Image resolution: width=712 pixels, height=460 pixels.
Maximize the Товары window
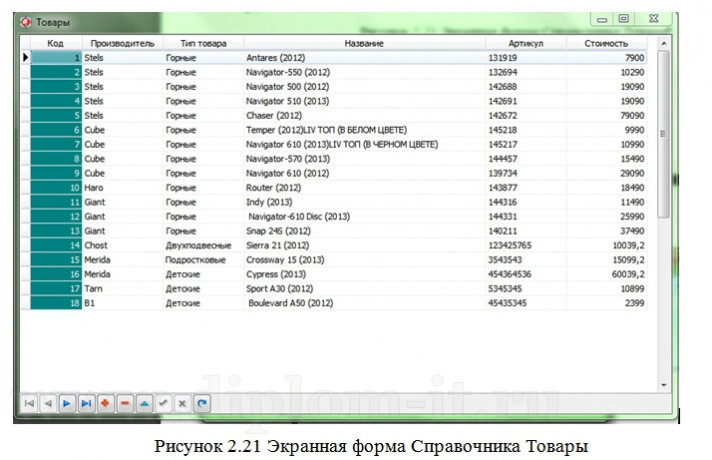point(623,19)
